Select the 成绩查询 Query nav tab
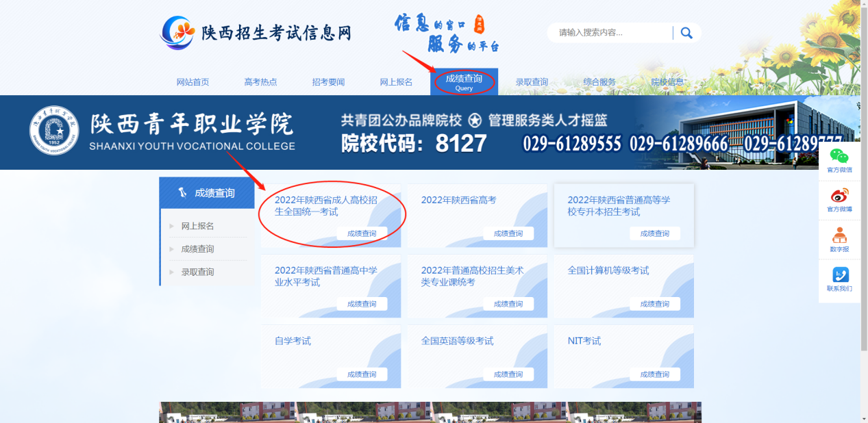This screenshot has height=423, width=868. (464, 81)
